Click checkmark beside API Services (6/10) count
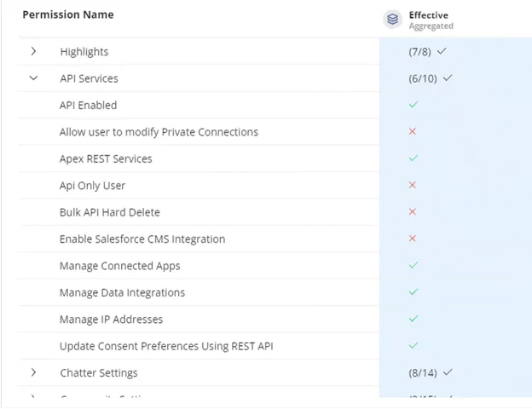Viewport: 532px width, 409px height. coord(448,78)
